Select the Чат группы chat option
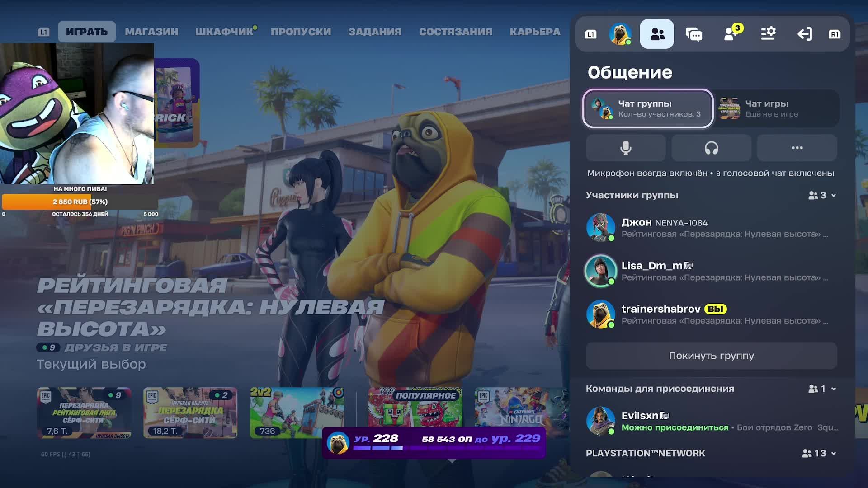Viewport: 868px width, 488px height. [648, 108]
